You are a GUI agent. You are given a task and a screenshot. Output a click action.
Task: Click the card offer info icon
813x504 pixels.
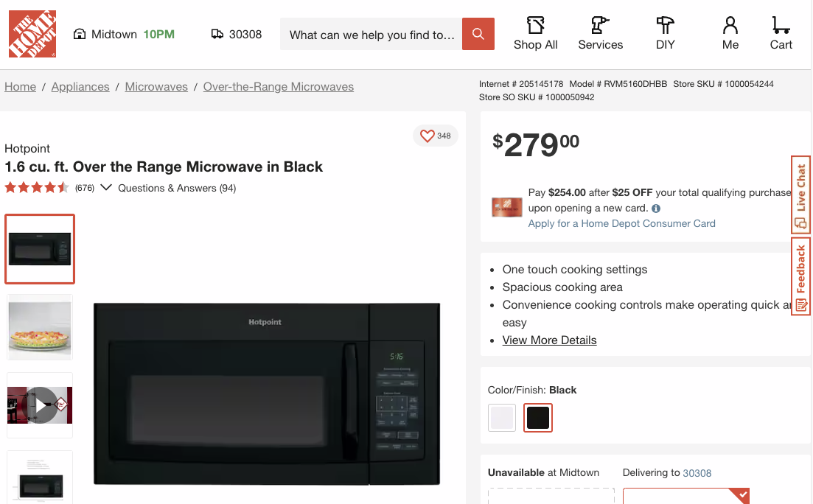click(x=656, y=209)
